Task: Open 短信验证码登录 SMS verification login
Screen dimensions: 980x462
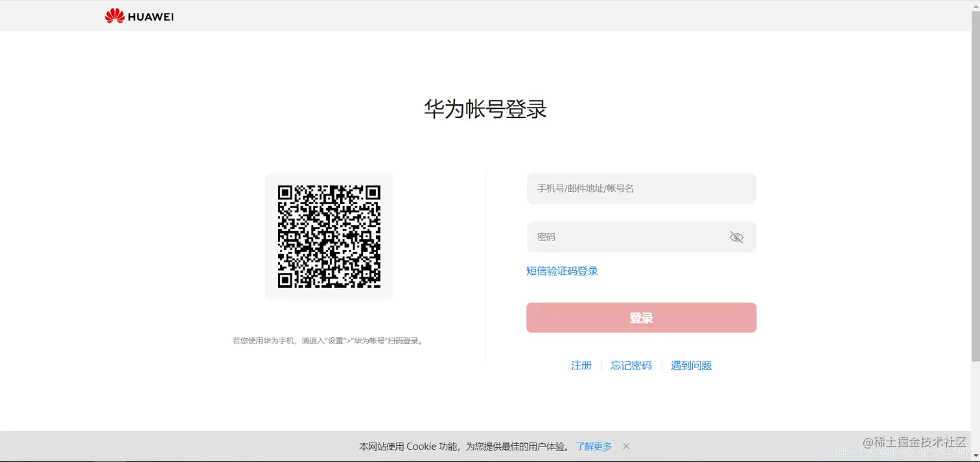Action: point(561,271)
